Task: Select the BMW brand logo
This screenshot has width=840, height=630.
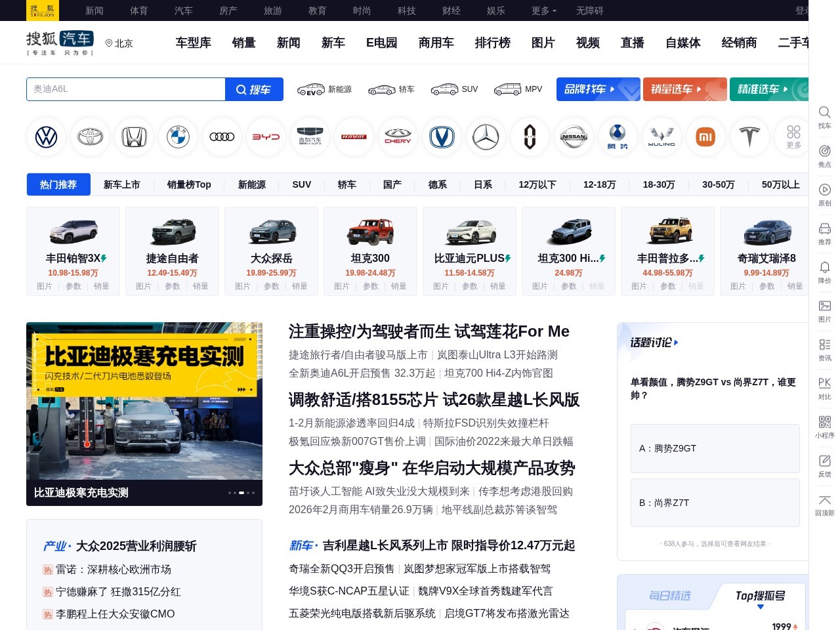Action: tap(178, 136)
